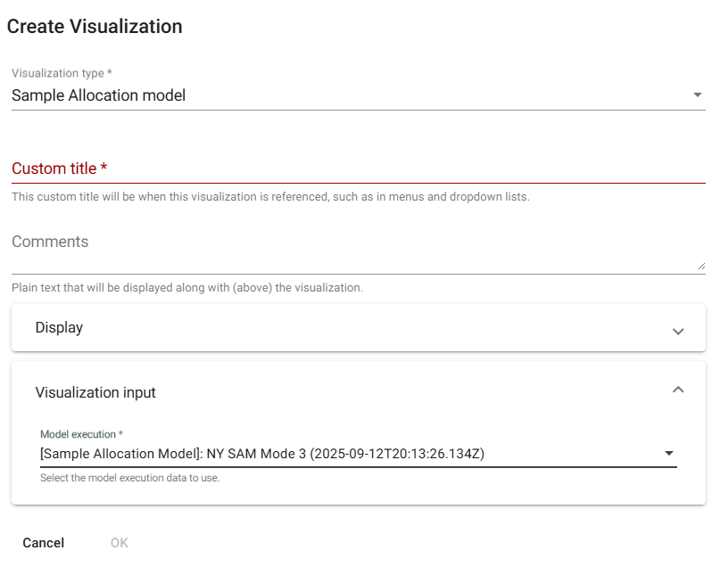Click the Cancel button
Viewport: 728px width, 567px height.
44,543
